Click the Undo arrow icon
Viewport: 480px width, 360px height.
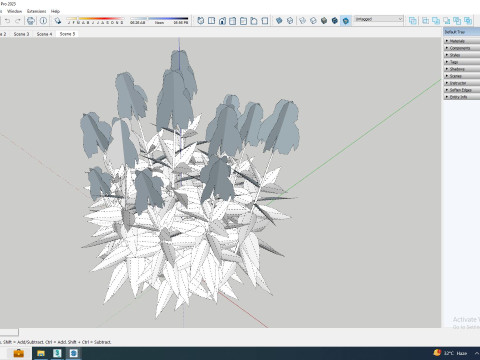pos(7,21)
